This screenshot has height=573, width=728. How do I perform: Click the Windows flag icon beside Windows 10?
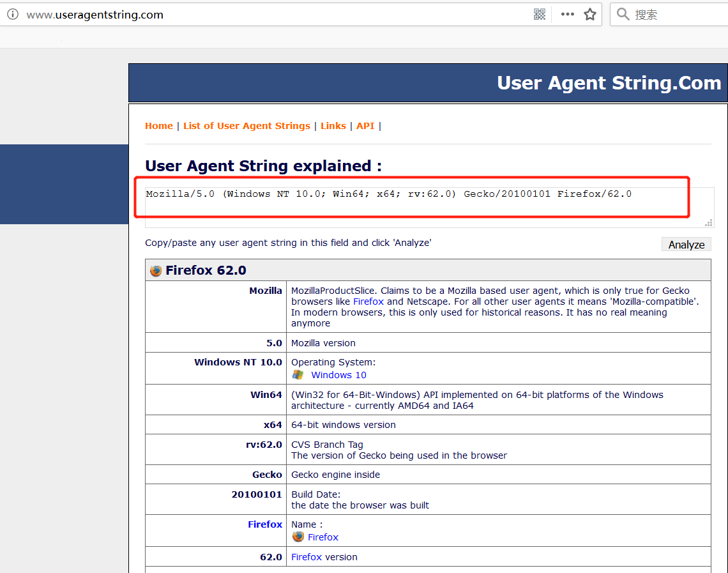coord(298,375)
